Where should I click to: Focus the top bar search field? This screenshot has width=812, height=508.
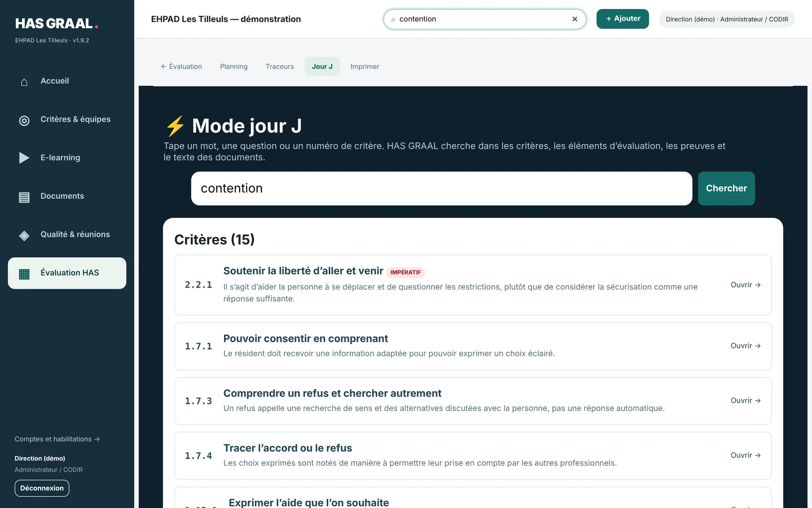[x=485, y=19]
